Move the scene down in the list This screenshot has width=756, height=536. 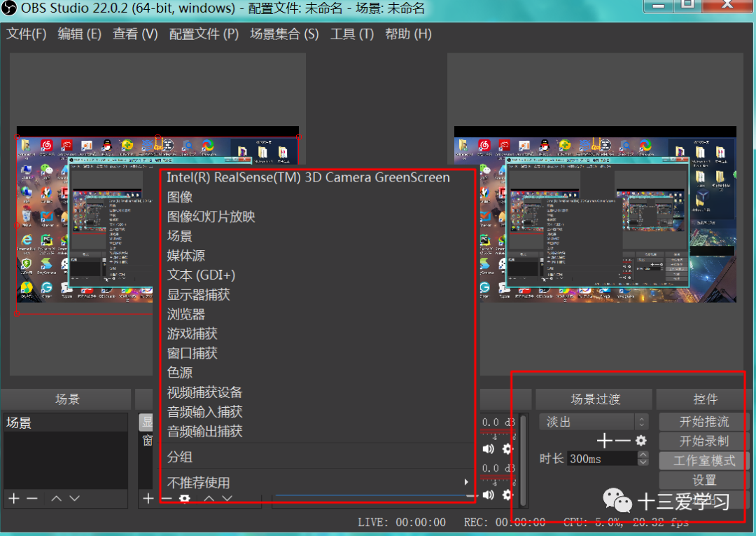[74, 498]
